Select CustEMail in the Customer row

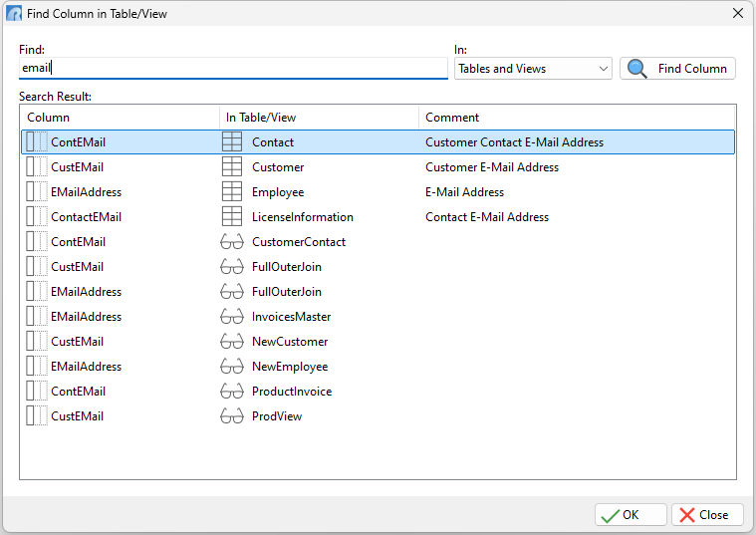point(77,167)
